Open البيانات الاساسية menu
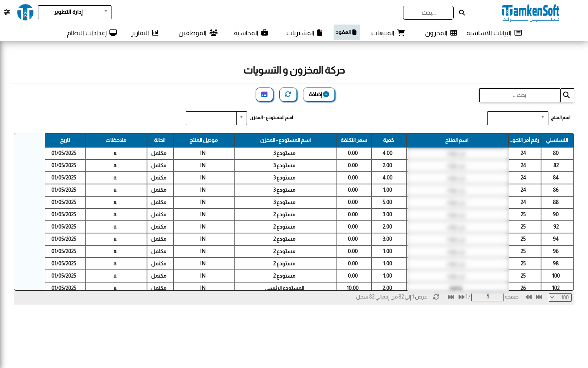This screenshot has width=588, height=368. (494, 33)
